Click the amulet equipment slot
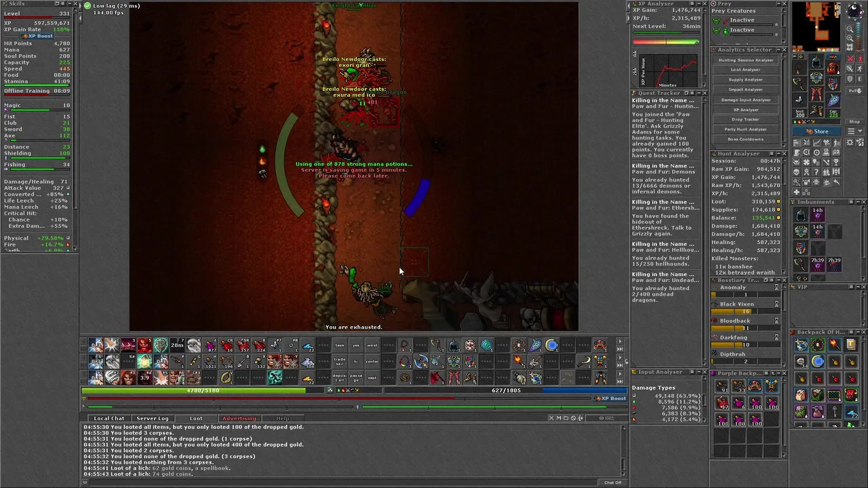868x488 pixels. tap(800, 68)
